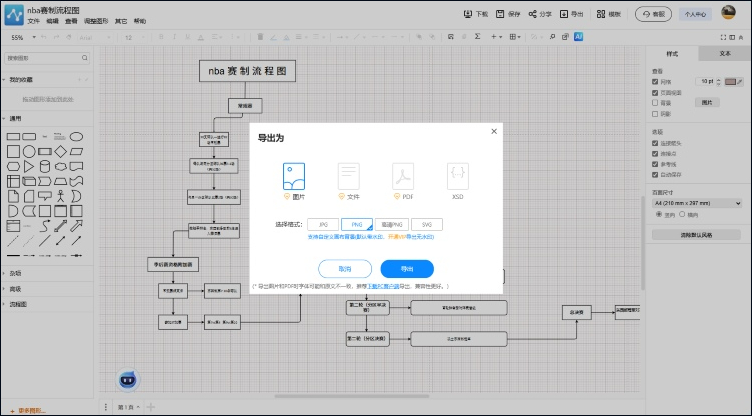This screenshot has width=752, height=416.
Task: Select the 图片 image export icon
Action: click(293, 176)
